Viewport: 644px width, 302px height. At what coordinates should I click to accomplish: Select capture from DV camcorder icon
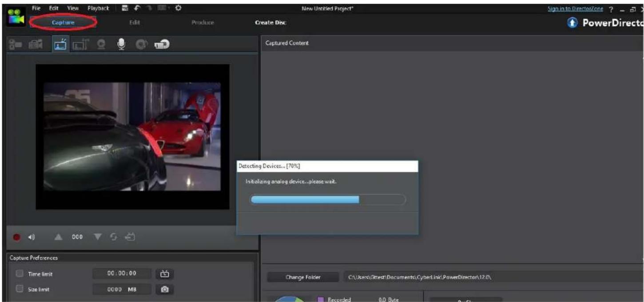pos(15,44)
